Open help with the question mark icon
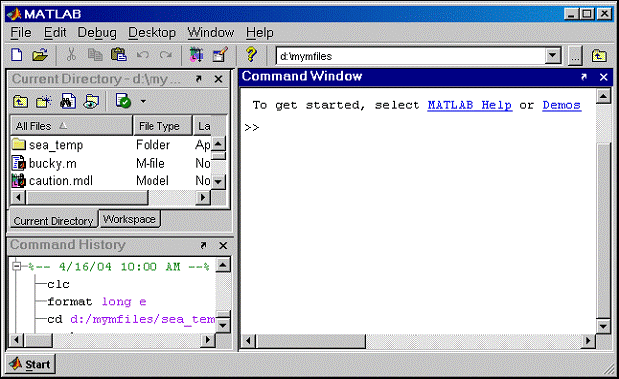619x379 pixels. coord(251,54)
